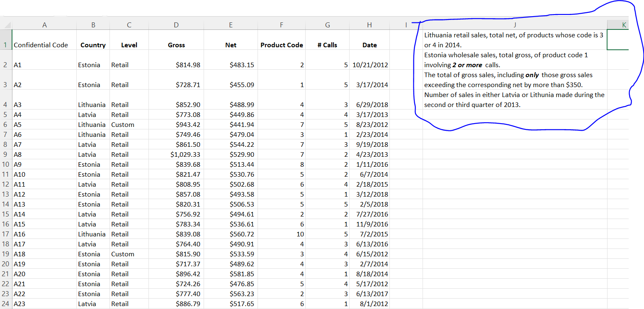The height and width of the screenshot is (309, 644).
Task: Click cell A1 containing Confidential Code
Action: point(44,45)
